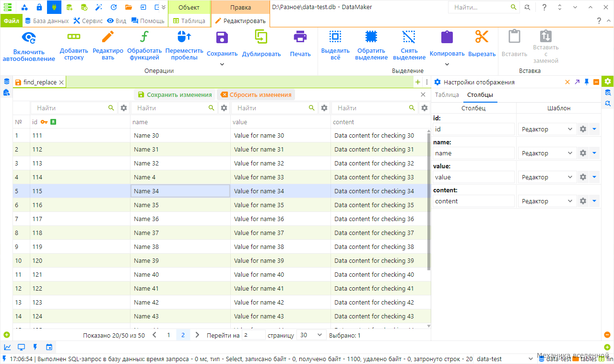Open the База данных menu

click(47, 21)
